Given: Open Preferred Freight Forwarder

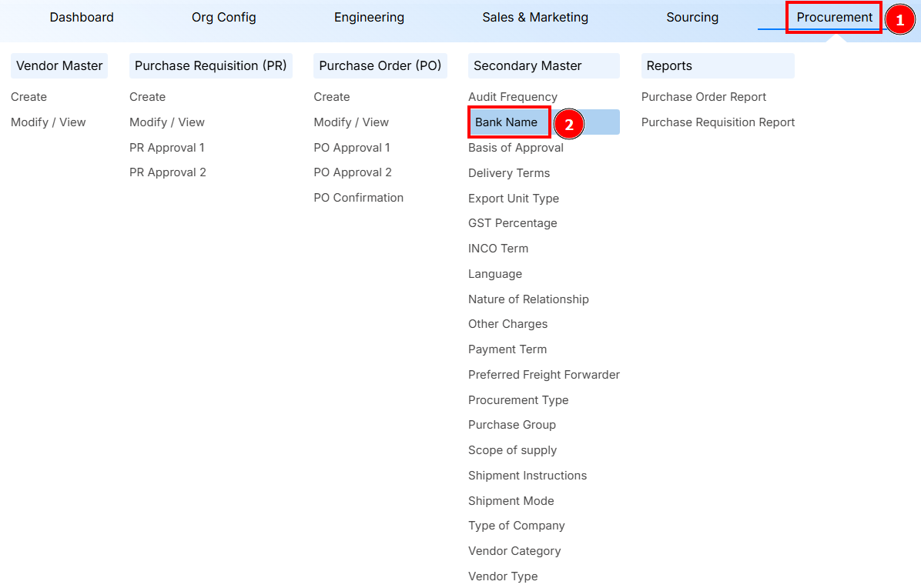Looking at the screenshot, I should click(x=544, y=375).
